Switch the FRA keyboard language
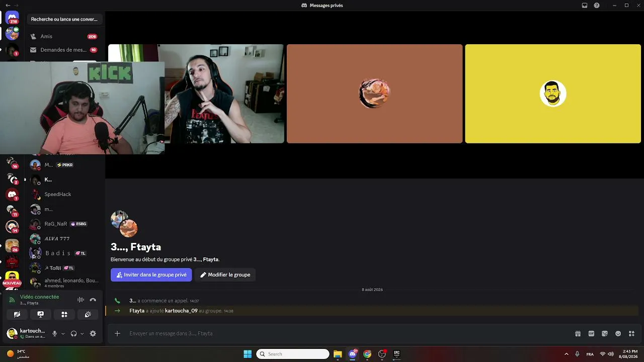Image resolution: width=644 pixels, height=362 pixels. click(590, 354)
